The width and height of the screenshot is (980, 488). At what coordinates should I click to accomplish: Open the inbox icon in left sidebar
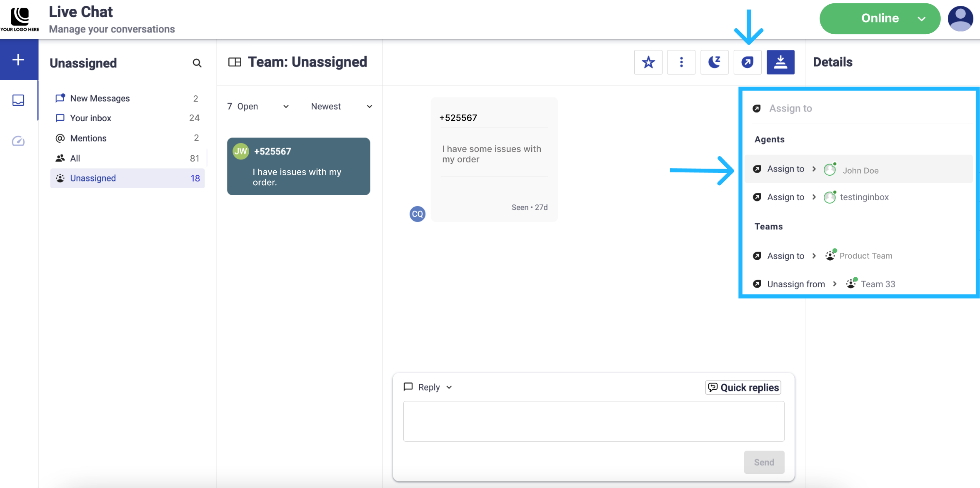(x=18, y=100)
